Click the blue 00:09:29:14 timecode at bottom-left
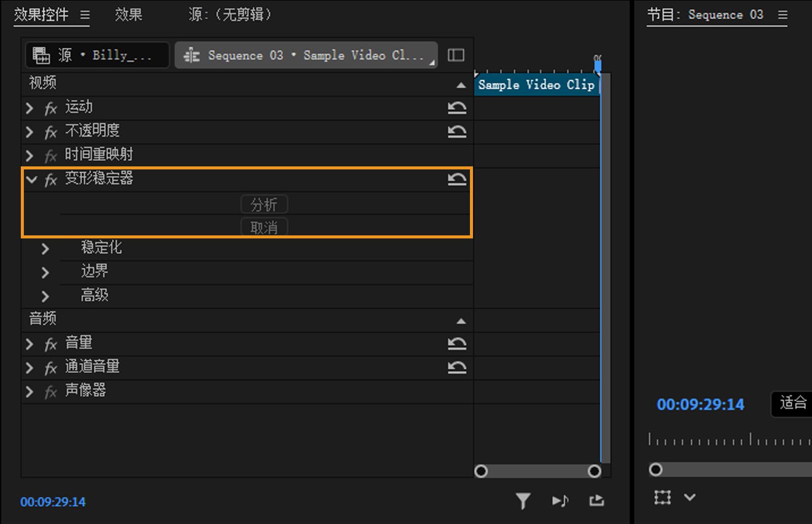The height and width of the screenshot is (524, 812). tap(53, 502)
